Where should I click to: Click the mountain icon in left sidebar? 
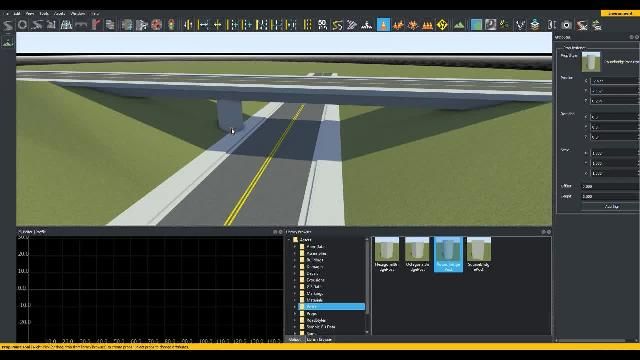click(8, 42)
